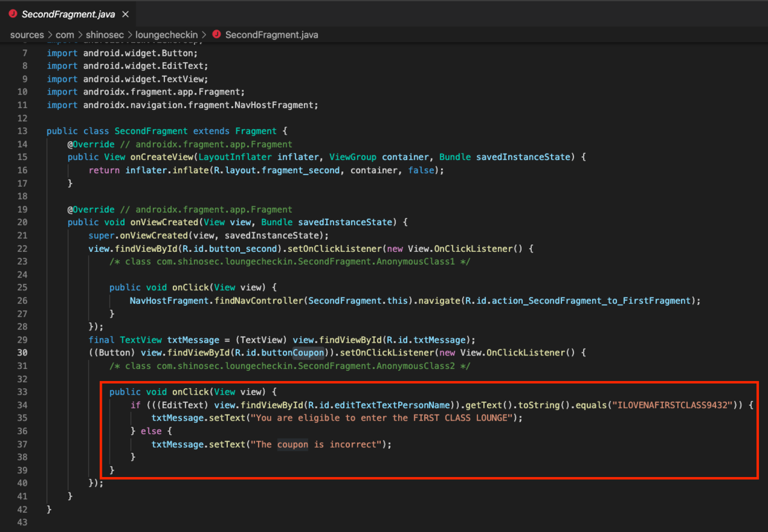Click 'android.widget.Button' import on line 7
Screen dimensions: 768x532
[x=138, y=53]
